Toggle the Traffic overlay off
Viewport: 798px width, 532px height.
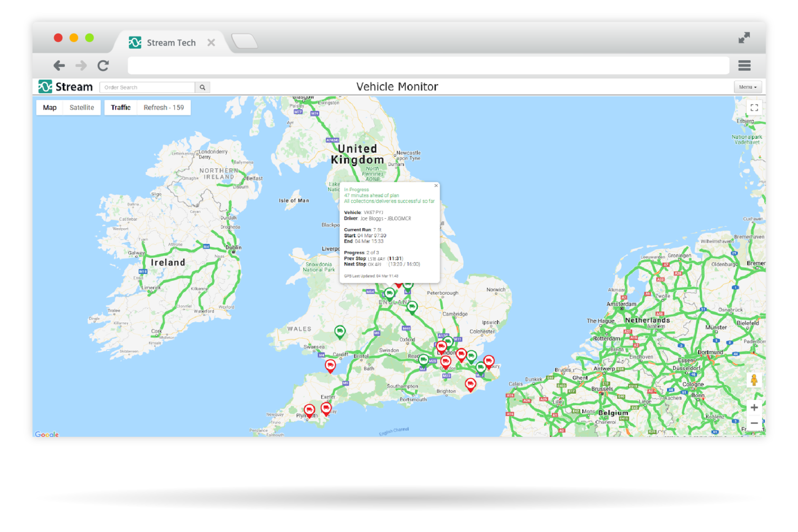(120, 107)
